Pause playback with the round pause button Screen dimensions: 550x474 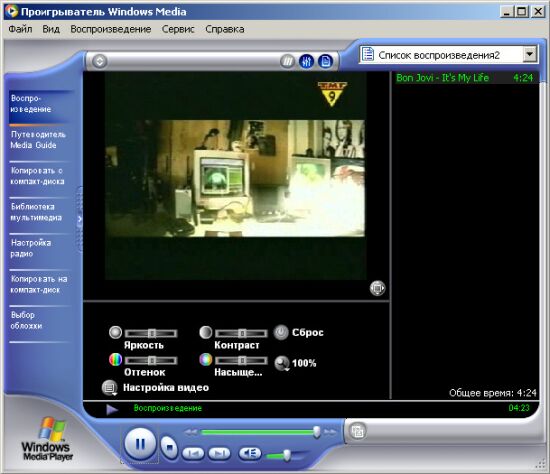[x=140, y=444]
